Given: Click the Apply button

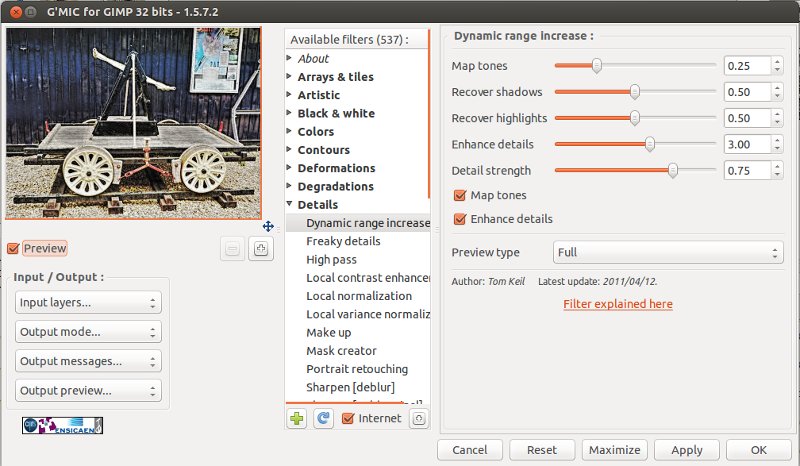Looking at the screenshot, I should click(687, 450).
